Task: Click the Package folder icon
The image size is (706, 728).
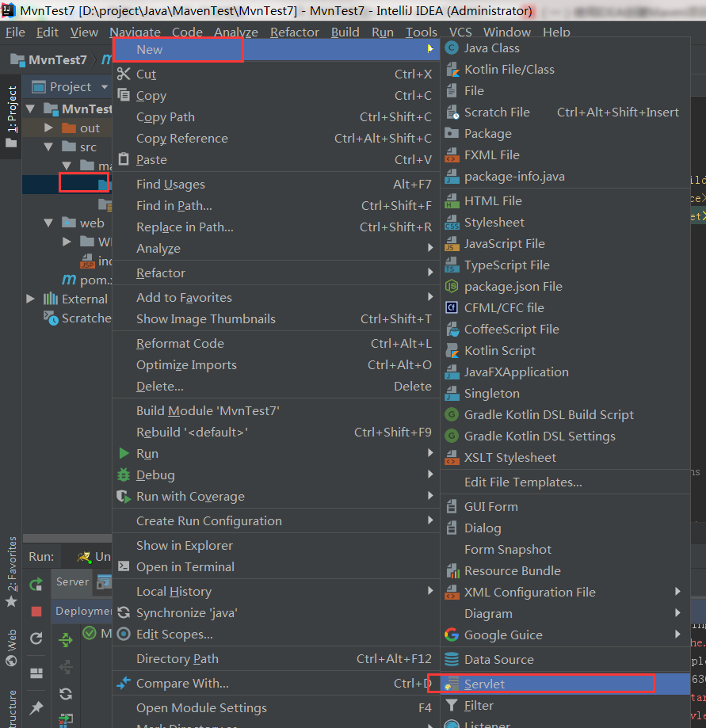Action: pyautogui.click(x=452, y=133)
